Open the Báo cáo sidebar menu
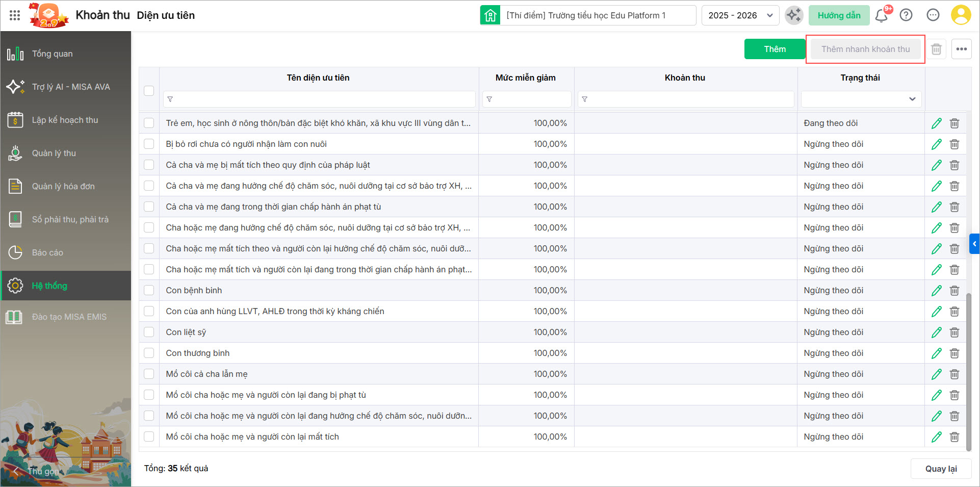 click(47, 252)
